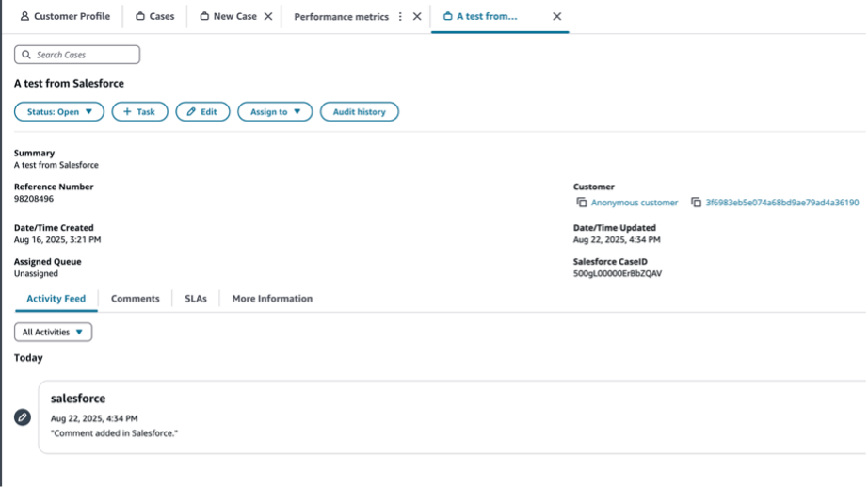The height and width of the screenshot is (489, 868).
Task: Switch to the Cases tab
Action: [x=155, y=17]
